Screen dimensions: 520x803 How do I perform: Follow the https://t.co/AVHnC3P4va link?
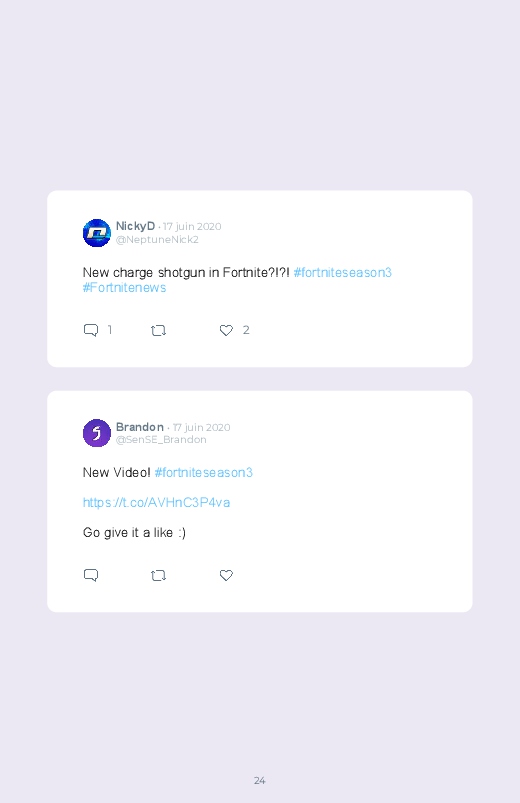pyautogui.click(x=156, y=502)
